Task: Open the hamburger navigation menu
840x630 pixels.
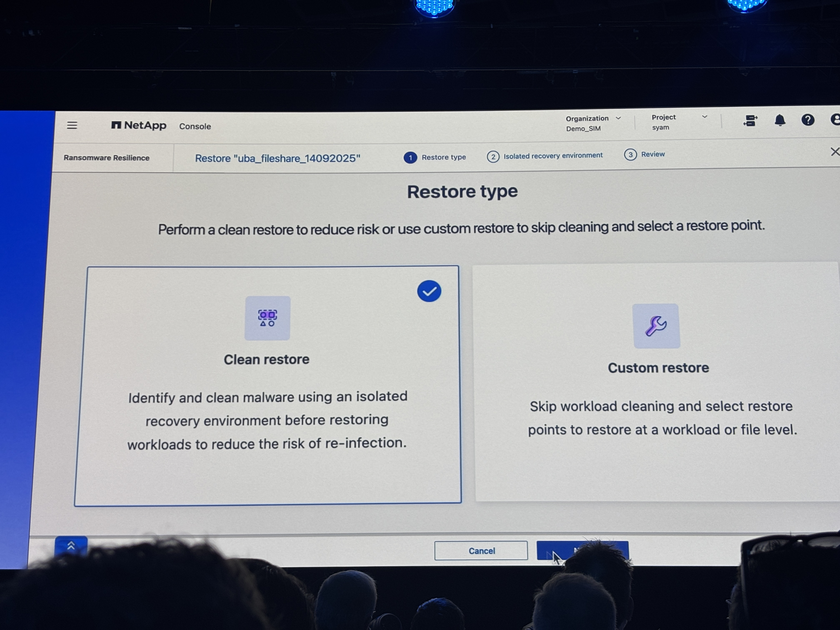Action: point(72,125)
